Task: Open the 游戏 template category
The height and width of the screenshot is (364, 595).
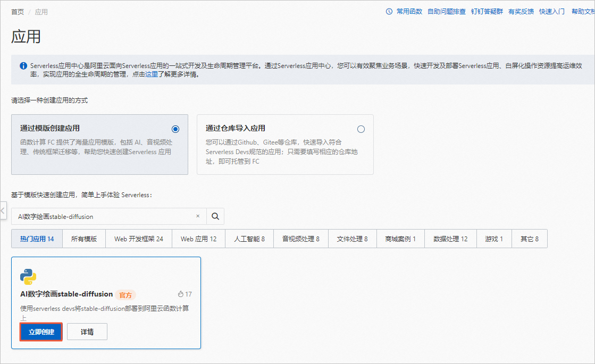Action: point(493,239)
